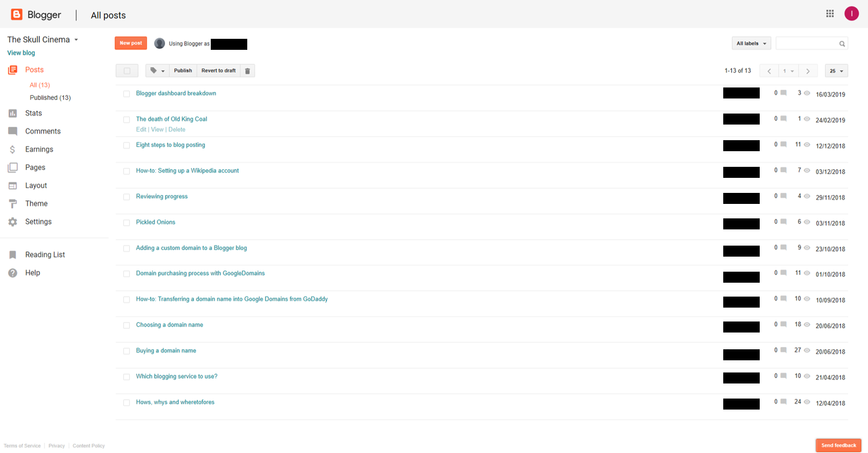Expand the posts-per-page dropdown showing 25
The image size is (868, 453).
[x=836, y=70]
